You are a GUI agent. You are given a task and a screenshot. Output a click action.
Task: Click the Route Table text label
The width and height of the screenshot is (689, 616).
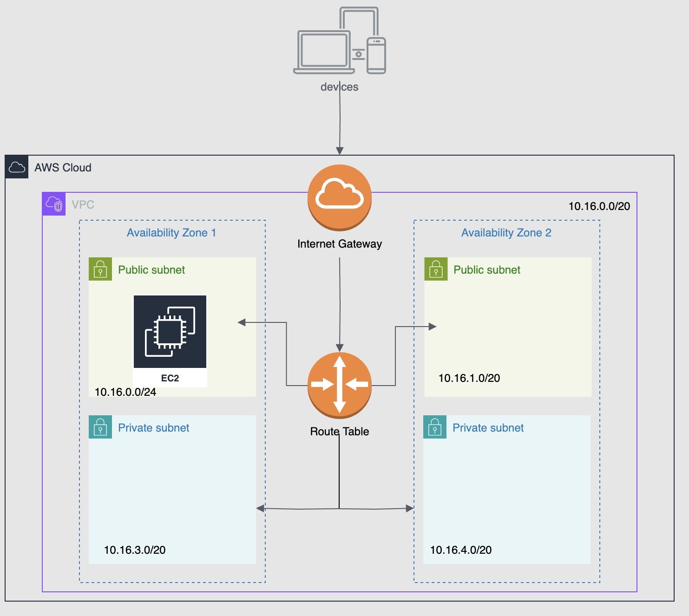tap(340, 432)
